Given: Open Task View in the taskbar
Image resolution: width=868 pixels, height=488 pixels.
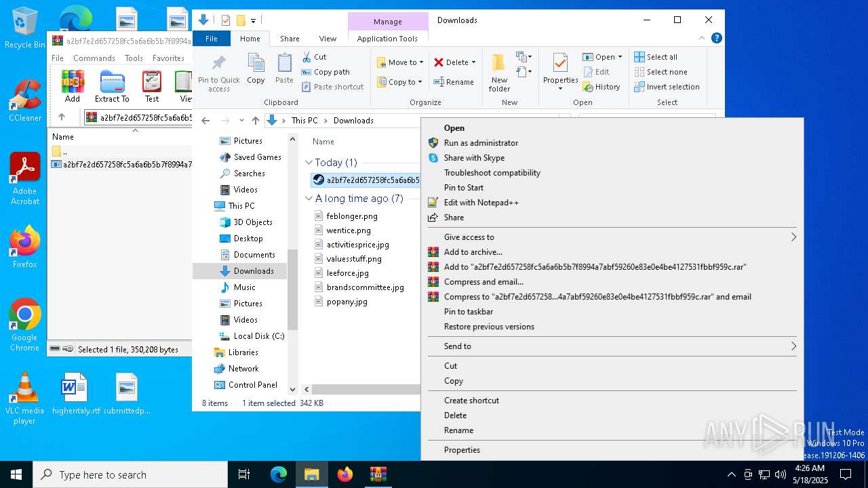Looking at the screenshot, I should point(244,475).
